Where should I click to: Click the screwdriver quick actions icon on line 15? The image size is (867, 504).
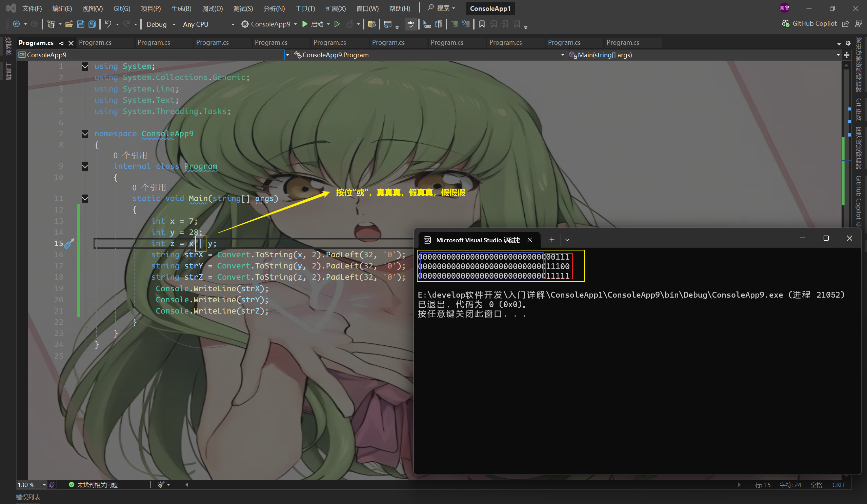point(69,244)
